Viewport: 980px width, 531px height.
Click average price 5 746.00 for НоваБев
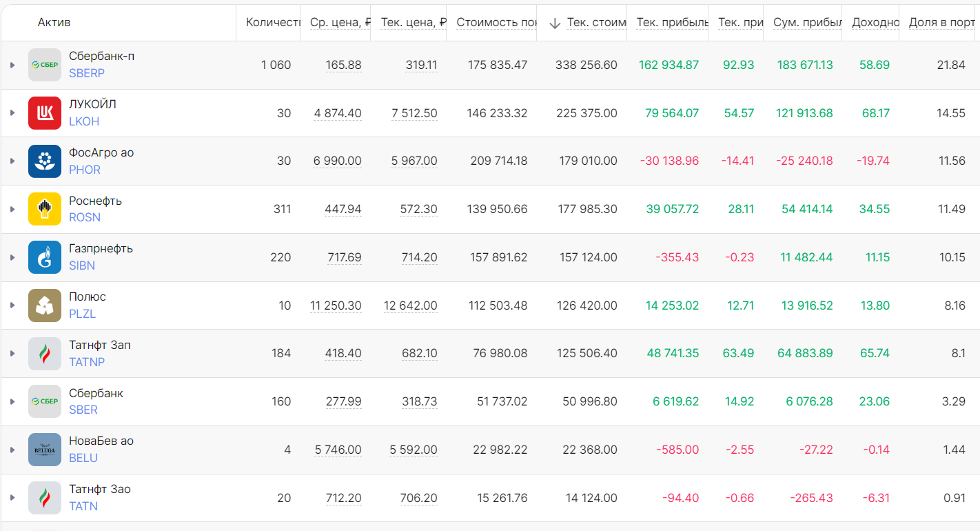coord(338,450)
